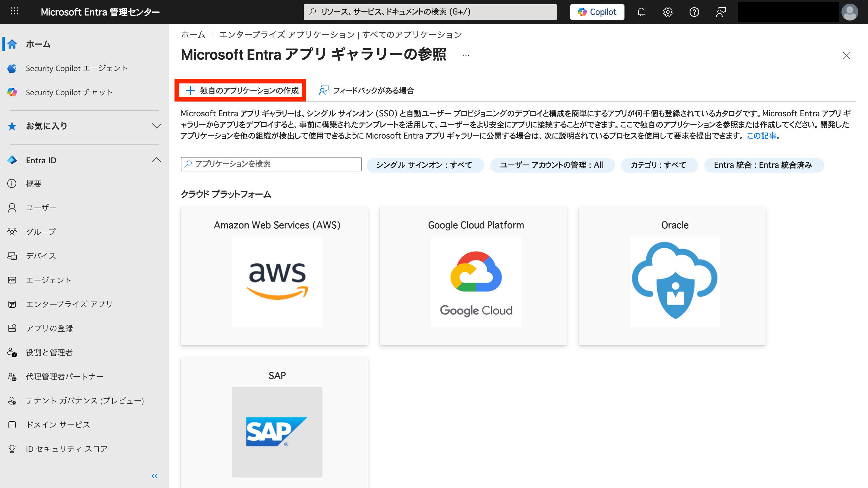This screenshot has width=868, height=488.
Task: Open the ユーザー アカウントの管理 filter
Action: click(552, 165)
